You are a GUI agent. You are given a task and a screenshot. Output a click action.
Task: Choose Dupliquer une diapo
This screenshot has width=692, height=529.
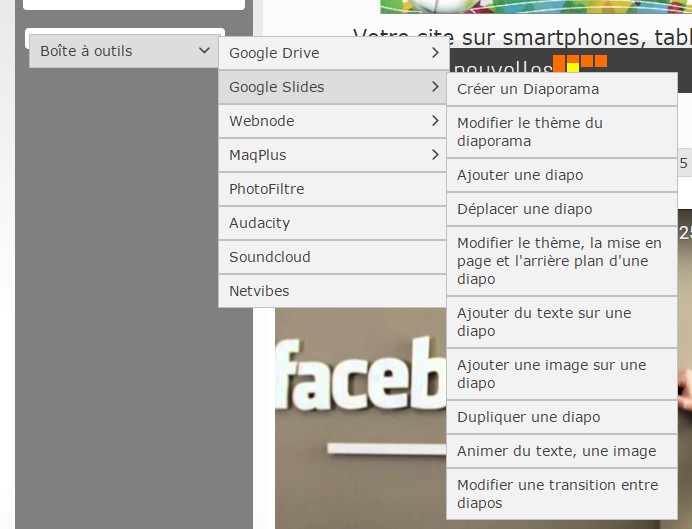[562, 417]
